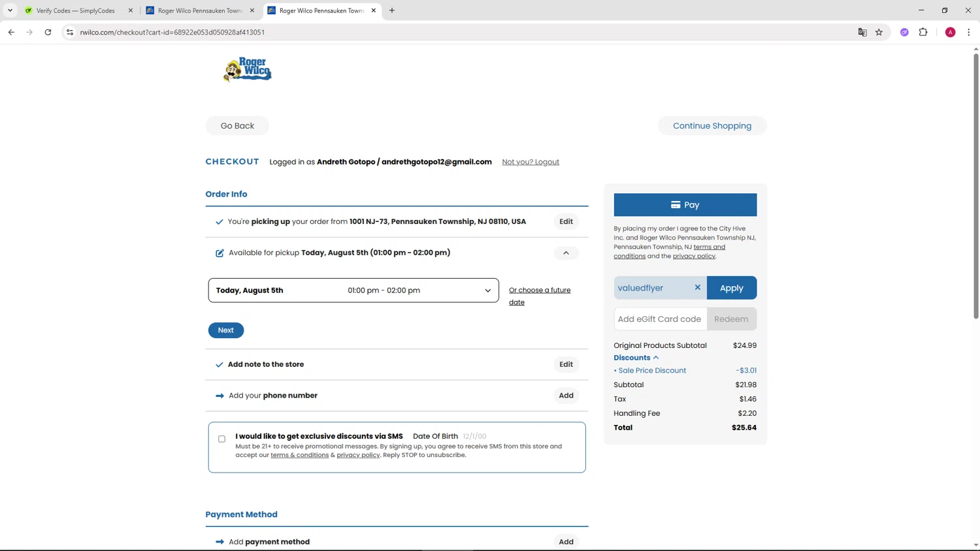This screenshot has height=551, width=980.
Task: Open the Chrome three-dot menu
Action: 969,32
